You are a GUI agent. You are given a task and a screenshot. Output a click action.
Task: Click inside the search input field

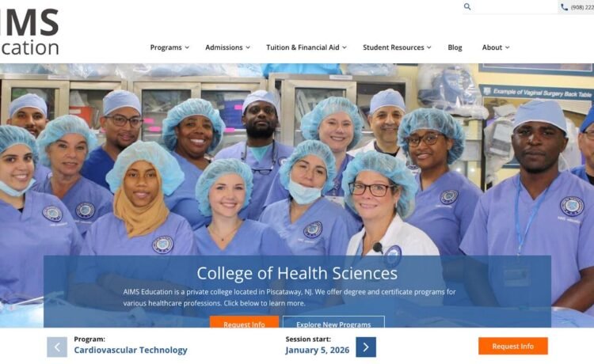(x=514, y=7)
